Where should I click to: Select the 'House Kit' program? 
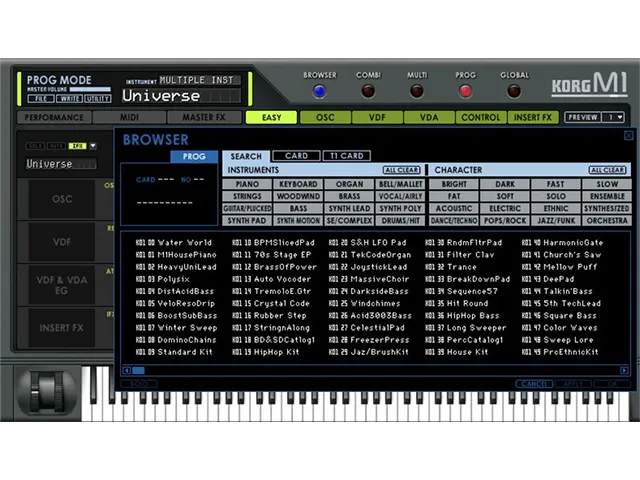pos(456,352)
